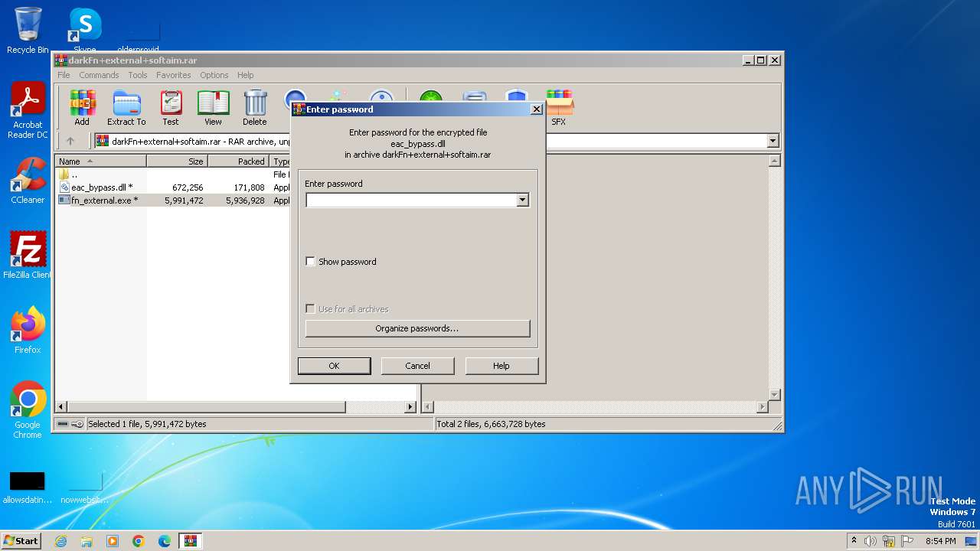Show hidden tray icons arrow
Screen dimensions: 980x551
click(854, 540)
